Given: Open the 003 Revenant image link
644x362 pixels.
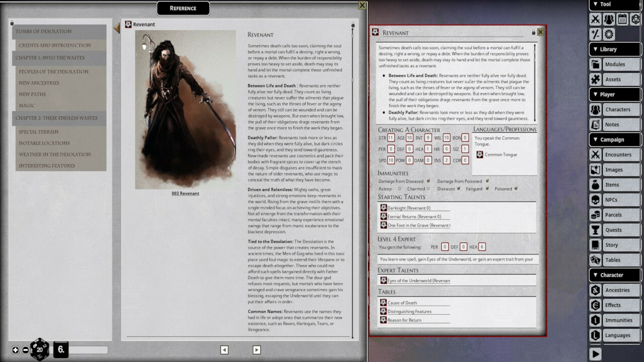Looking at the screenshot, I should coord(185,193).
